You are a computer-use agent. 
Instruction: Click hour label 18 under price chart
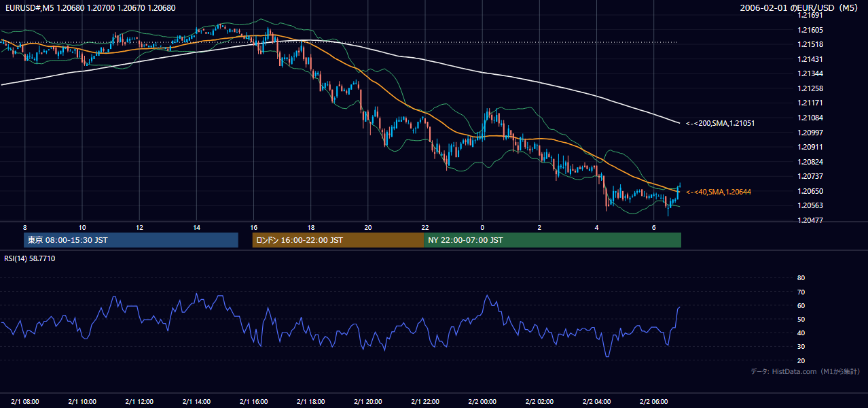(310, 226)
